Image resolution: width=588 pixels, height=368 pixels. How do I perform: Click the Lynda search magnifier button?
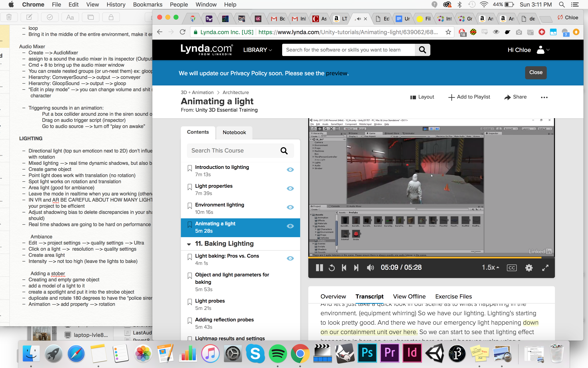[x=423, y=50]
